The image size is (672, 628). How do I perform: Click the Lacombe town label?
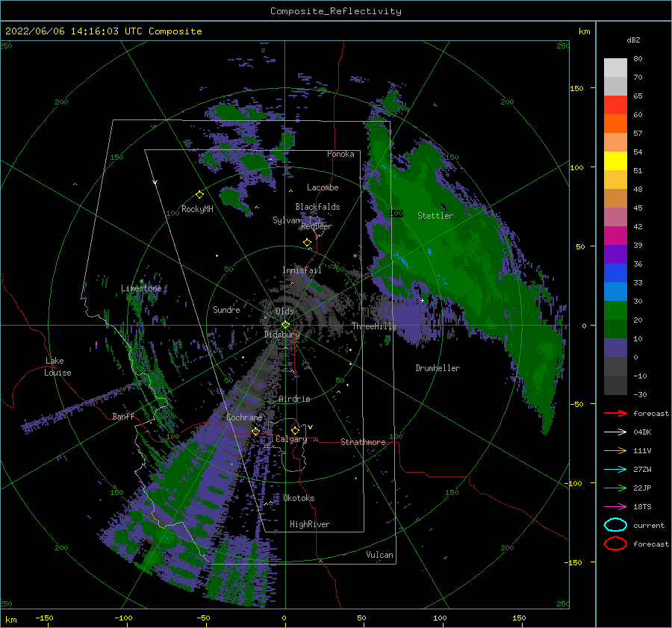323,187
